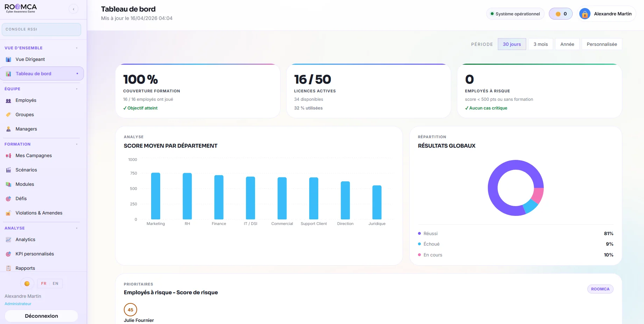Click the green Système opérationnel status dot
The height and width of the screenshot is (324, 644).
[x=492, y=14]
